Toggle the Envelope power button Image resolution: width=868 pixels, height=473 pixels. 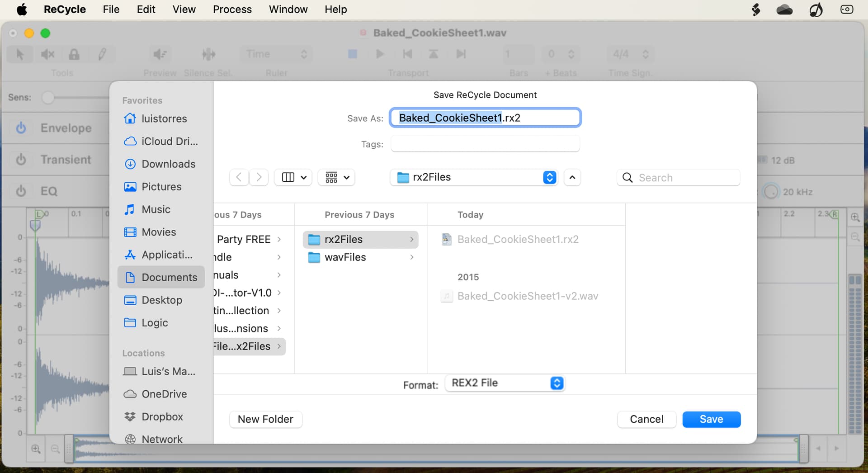[x=21, y=128]
